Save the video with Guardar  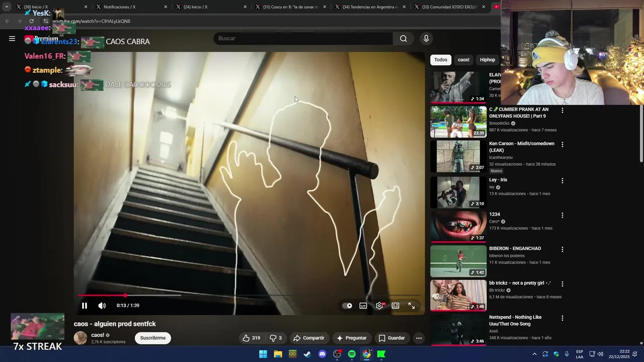tap(391, 338)
